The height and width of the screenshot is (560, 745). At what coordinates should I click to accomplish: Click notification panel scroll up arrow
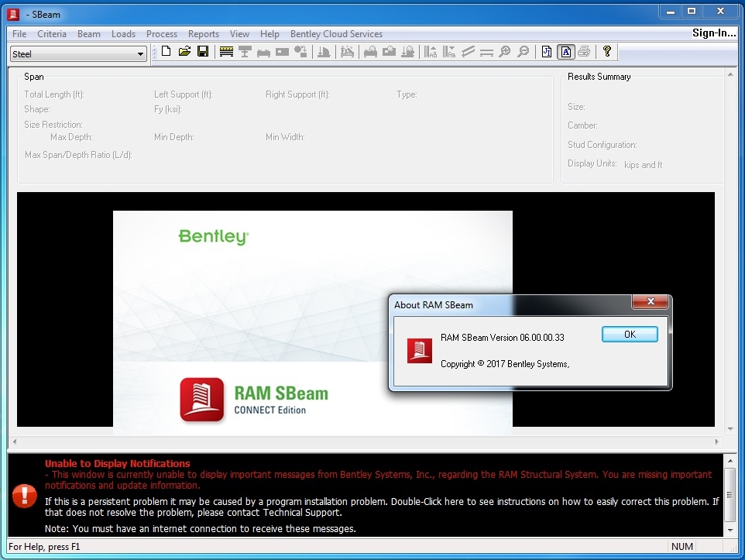click(730, 461)
